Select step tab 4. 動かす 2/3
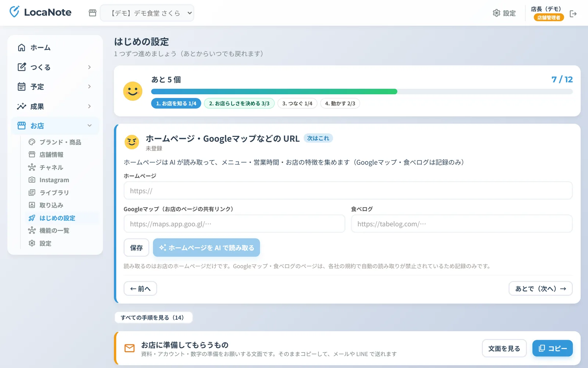 (x=340, y=103)
